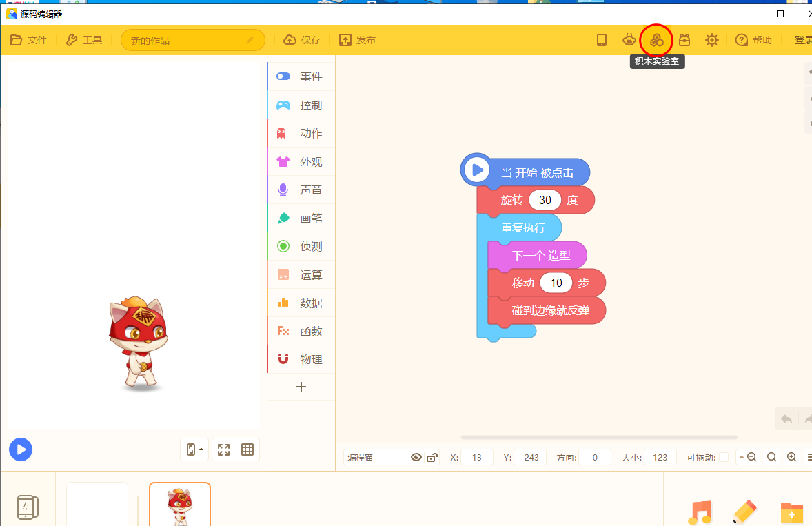Screen dimensions: 812x526
Task: Click the 方向 direction field showing 0
Action: (595, 457)
